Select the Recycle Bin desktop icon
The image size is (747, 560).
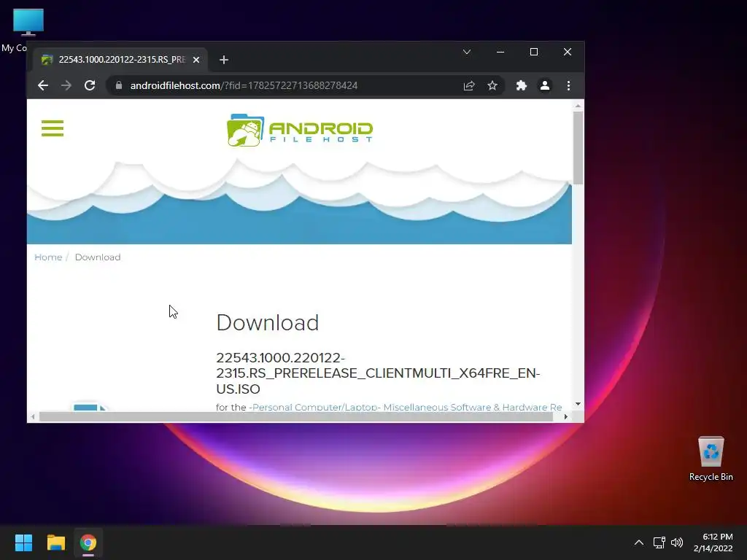tap(711, 459)
